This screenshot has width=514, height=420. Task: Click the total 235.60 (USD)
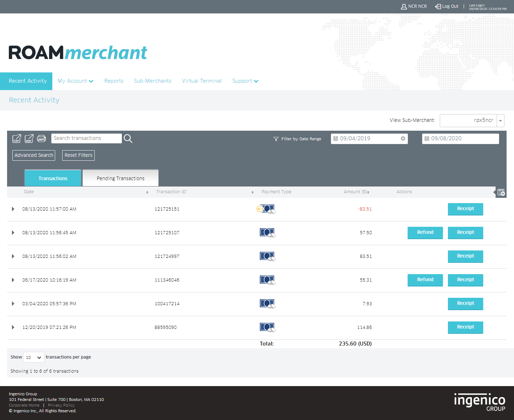(x=355, y=344)
